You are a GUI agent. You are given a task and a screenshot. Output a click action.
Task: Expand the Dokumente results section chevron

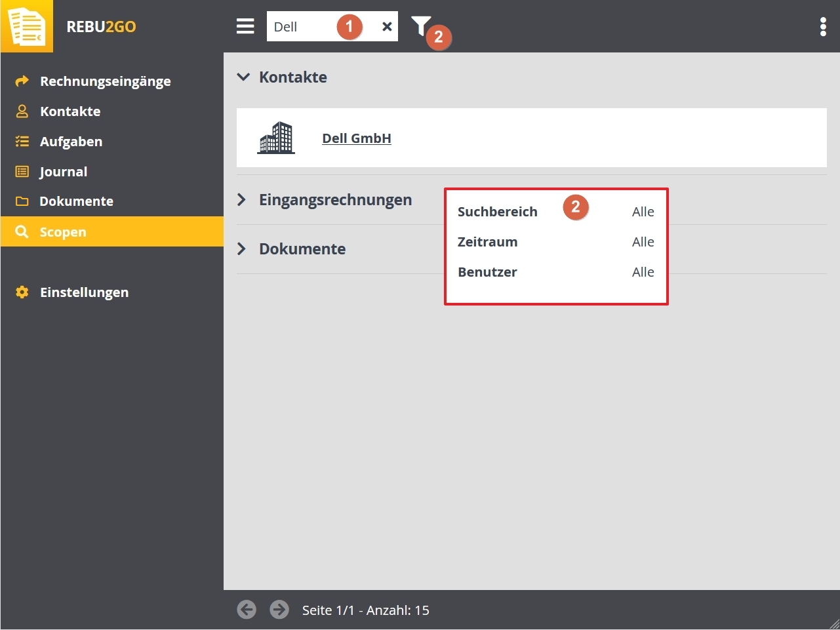coord(241,249)
